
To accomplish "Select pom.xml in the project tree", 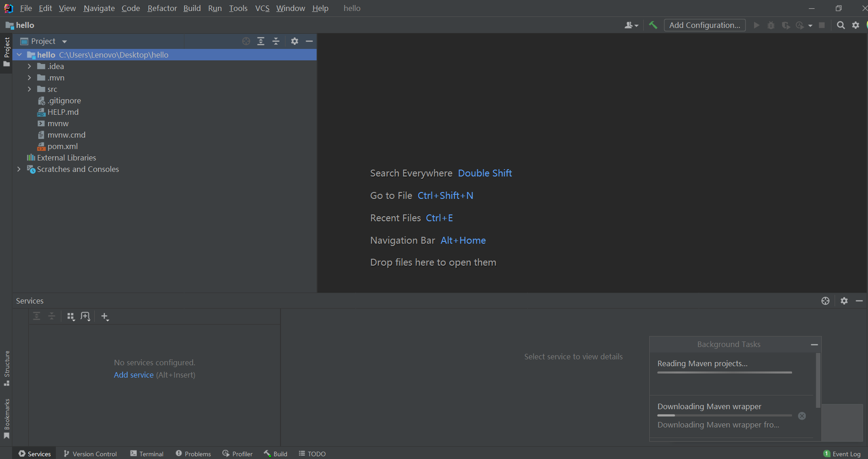I will click(x=63, y=146).
